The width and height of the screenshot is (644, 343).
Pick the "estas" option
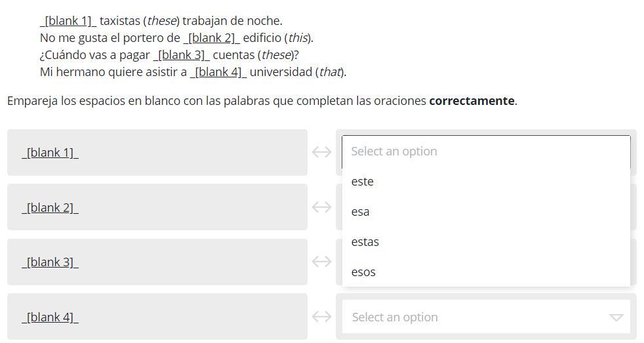pos(365,242)
